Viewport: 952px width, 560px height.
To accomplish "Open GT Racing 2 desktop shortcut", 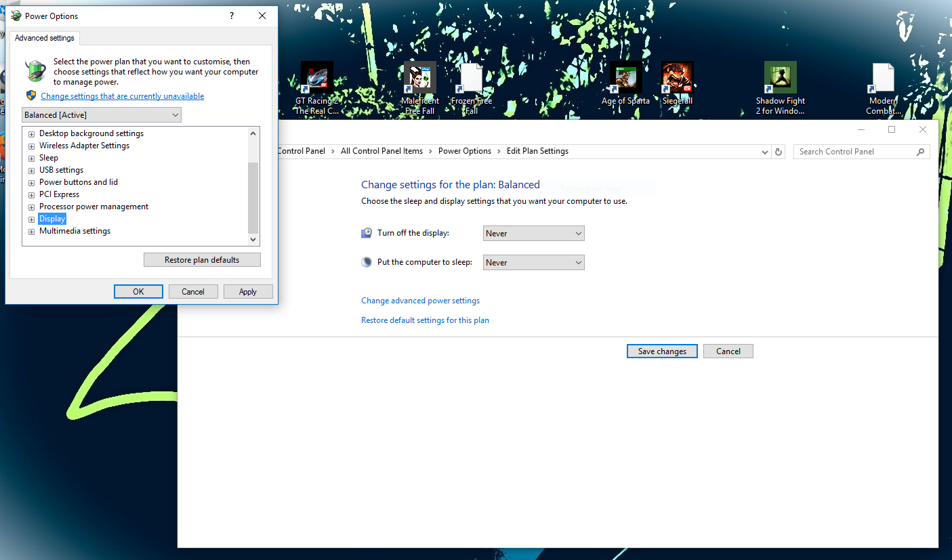I will pyautogui.click(x=316, y=79).
